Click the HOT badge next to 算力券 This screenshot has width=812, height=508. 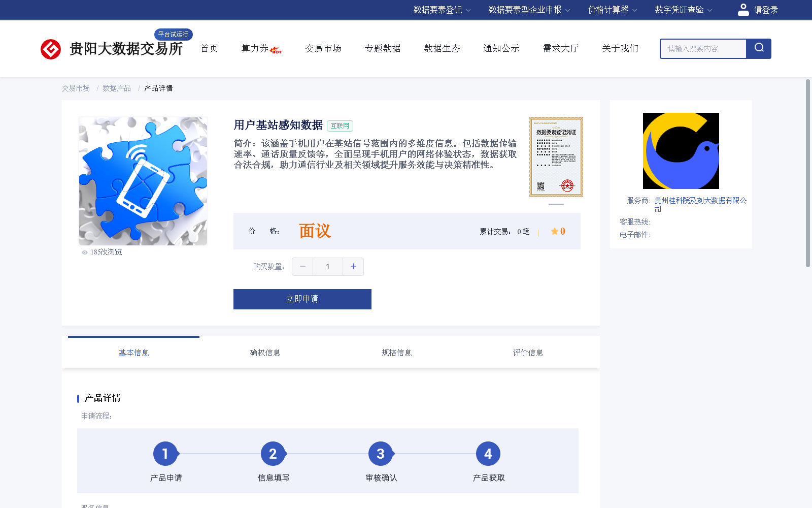(276, 50)
